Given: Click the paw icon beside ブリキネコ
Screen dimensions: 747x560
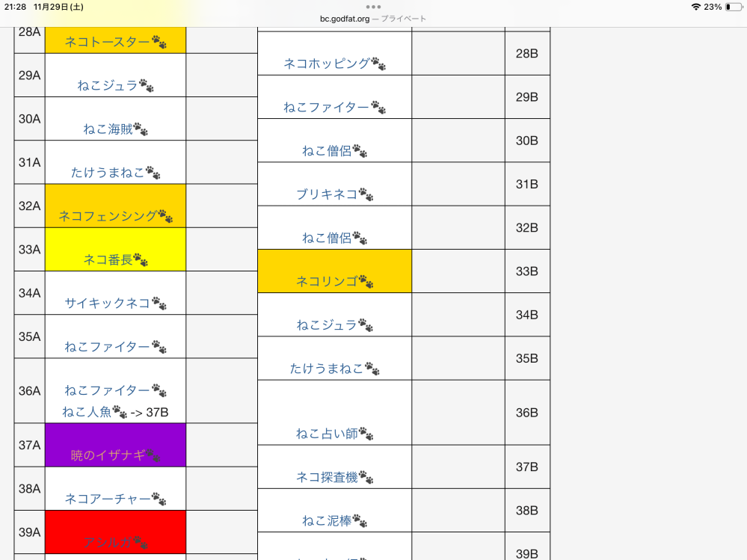Looking at the screenshot, I should tap(366, 193).
